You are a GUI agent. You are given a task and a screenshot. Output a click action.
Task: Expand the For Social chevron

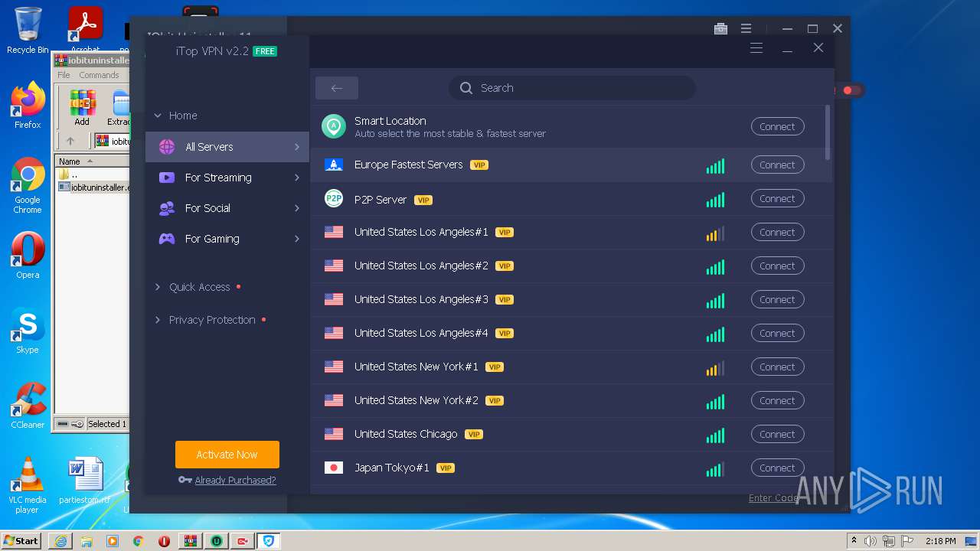297,208
